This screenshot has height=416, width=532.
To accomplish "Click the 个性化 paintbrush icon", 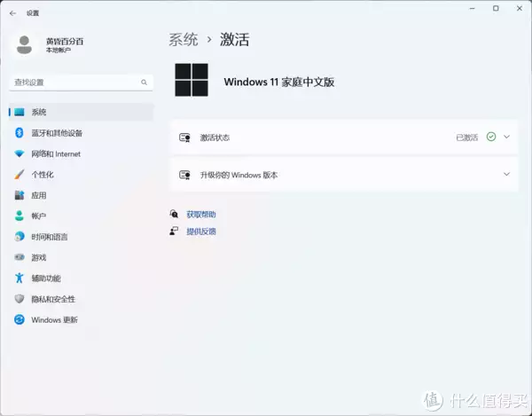I will 20,175.
